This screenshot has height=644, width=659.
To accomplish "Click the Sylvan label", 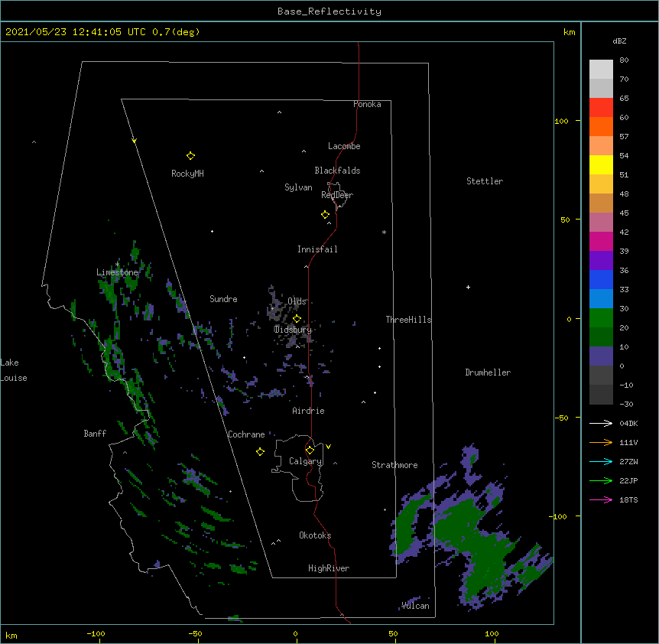I will tap(298, 187).
